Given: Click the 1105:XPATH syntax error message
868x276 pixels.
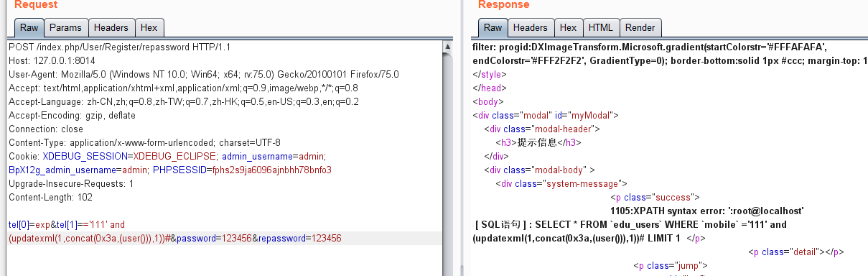Looking at the screenshot, I should tap(706, 211).
